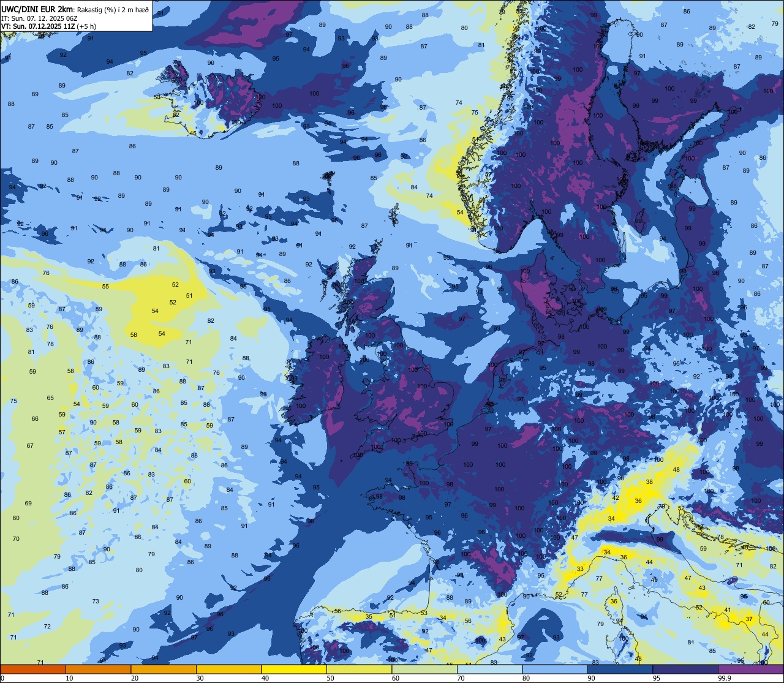The width and height of the screenshot is (784, 683).
Task: Click the 10–20% orange legend swatch
Action: (x=98, y=669)
